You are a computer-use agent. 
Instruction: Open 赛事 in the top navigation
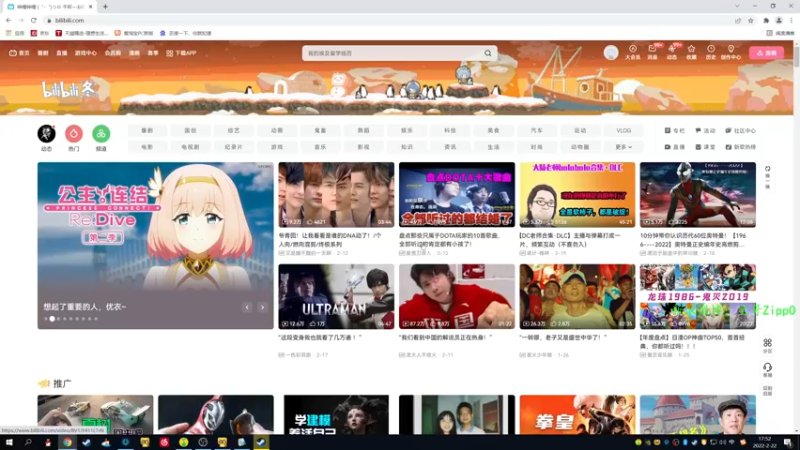tap(153, 53)
